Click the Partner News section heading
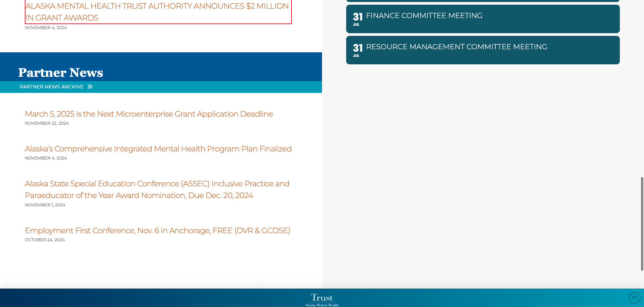 61,72
